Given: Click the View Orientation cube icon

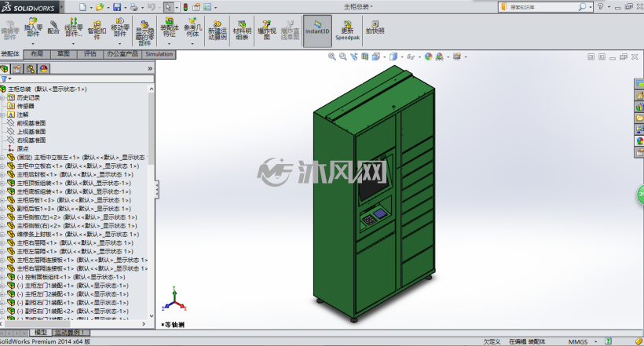Looking at the screenshot, I should pyautogui.click(x=376, y=56).
